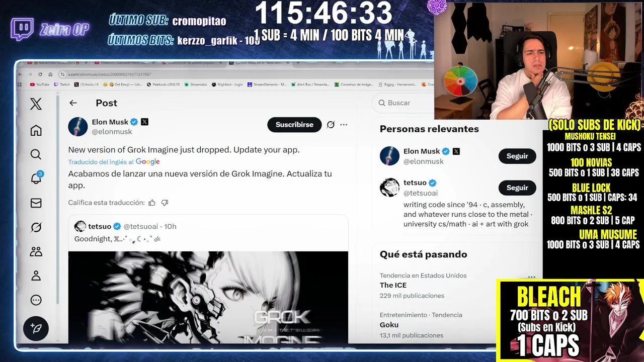Screen dimensions: 644x362
Task: Open the @elonmusk handle link on post
Action: tap(112, 132)
